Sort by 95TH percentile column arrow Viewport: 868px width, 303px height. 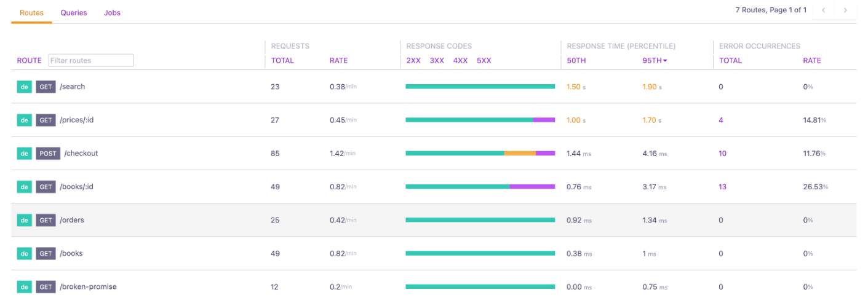click(x=665, y=61)
